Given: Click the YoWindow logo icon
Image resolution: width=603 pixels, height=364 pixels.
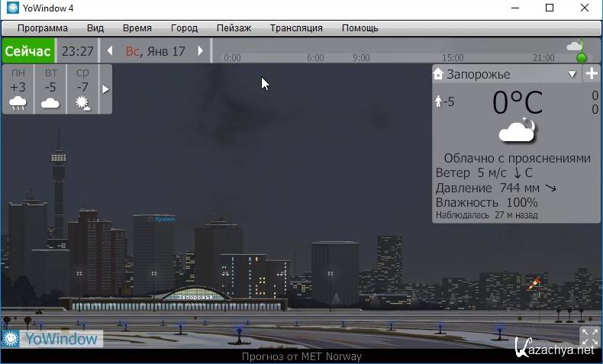Looking at the screenshot, I should [11, 338].
